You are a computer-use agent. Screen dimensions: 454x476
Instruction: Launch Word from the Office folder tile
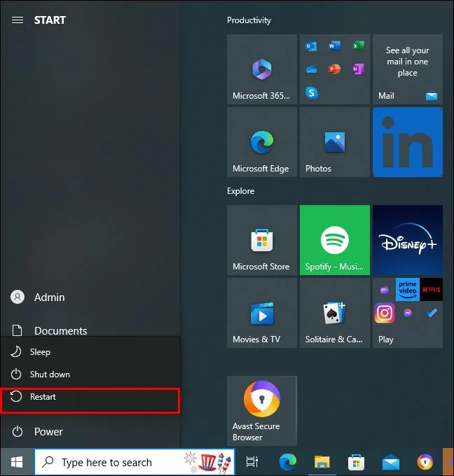pyautogui.click(x=334, y=46)
